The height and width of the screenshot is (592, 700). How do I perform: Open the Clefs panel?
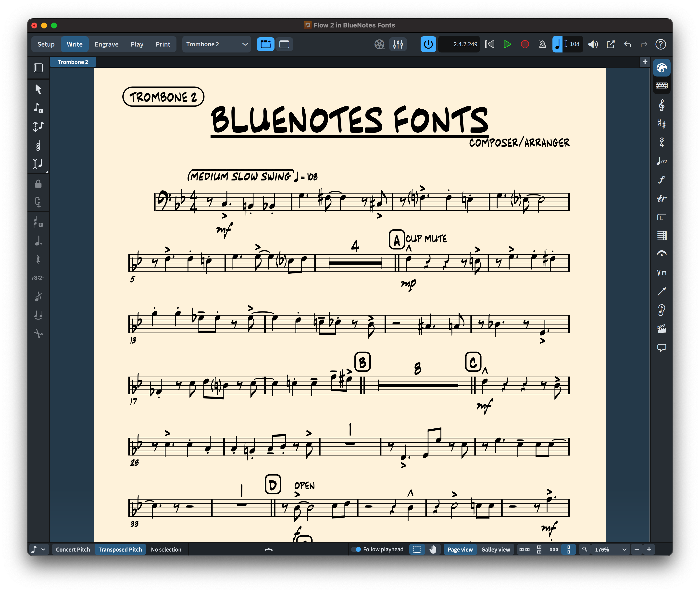pyautogui.click(x=661, y=105)
